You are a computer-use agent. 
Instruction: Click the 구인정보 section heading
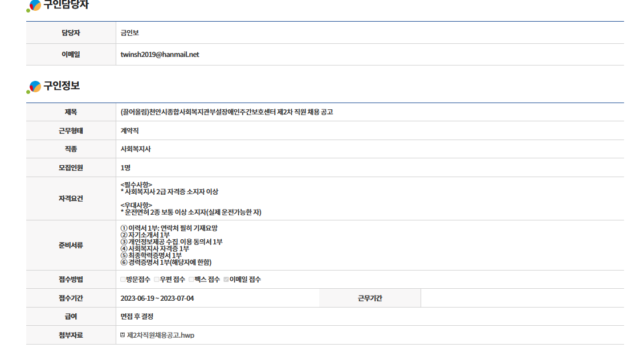click(62, 86)
